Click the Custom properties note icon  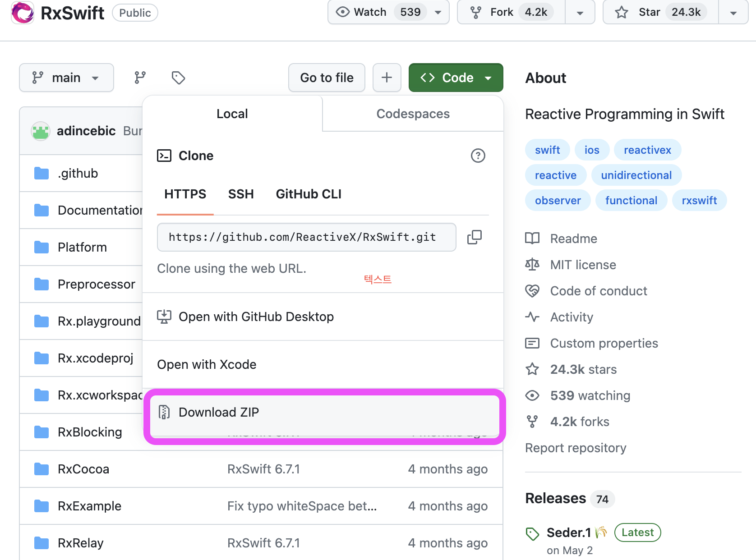(532, 343)
